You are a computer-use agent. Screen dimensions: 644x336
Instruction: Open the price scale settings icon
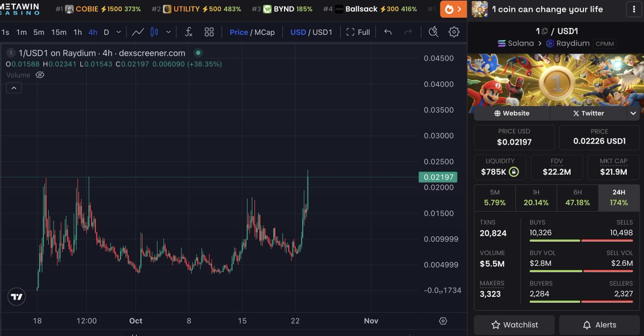[443, 321]
